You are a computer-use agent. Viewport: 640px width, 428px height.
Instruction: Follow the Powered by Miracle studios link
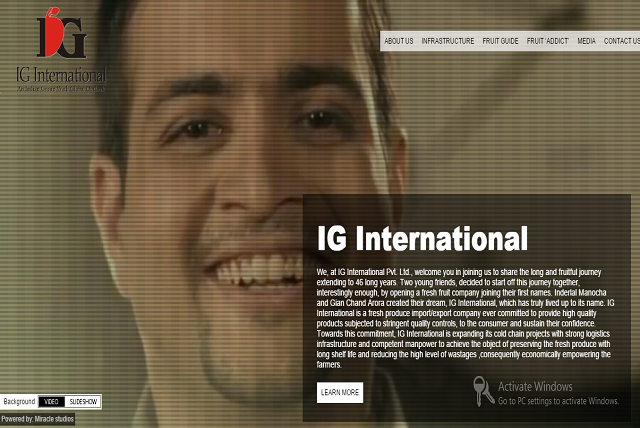click(x=38, y=419)
